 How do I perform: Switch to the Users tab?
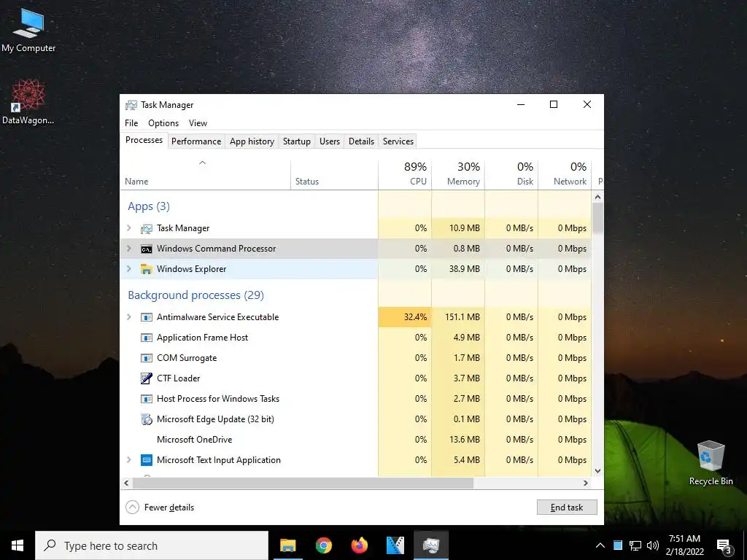(x=330, y=141)
